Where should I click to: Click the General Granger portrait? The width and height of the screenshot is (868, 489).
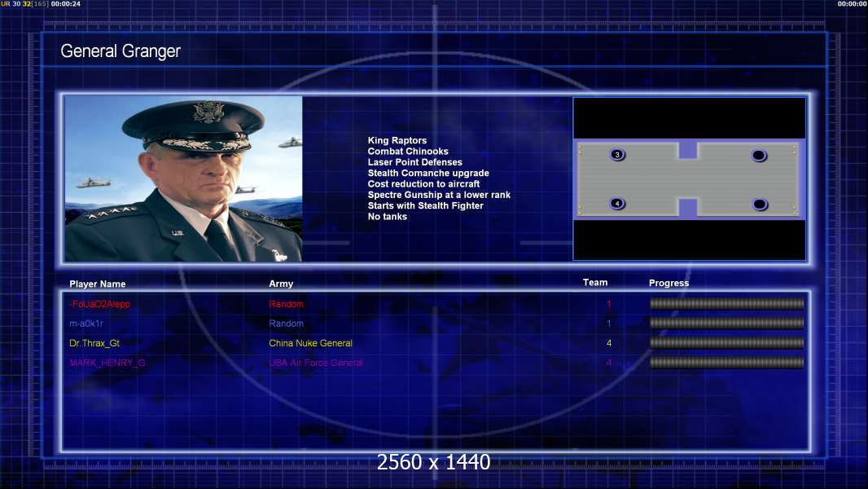point(183,178)
